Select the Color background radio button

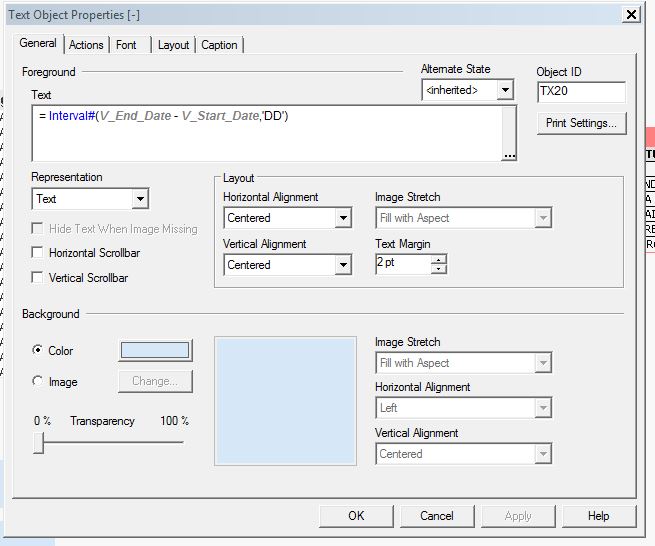pyautogui.click(x=38, y=351)
